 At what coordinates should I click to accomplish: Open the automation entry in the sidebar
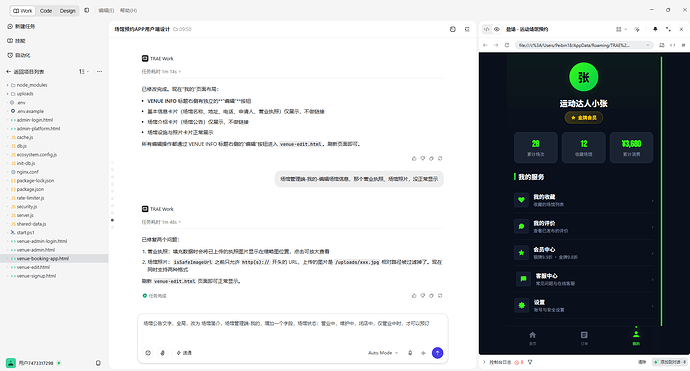(19, 55)
